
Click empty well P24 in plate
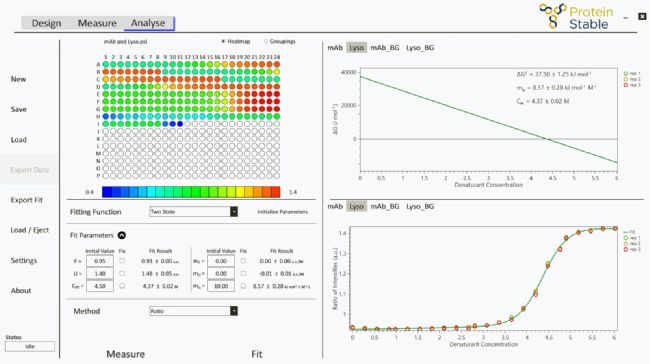277,176
